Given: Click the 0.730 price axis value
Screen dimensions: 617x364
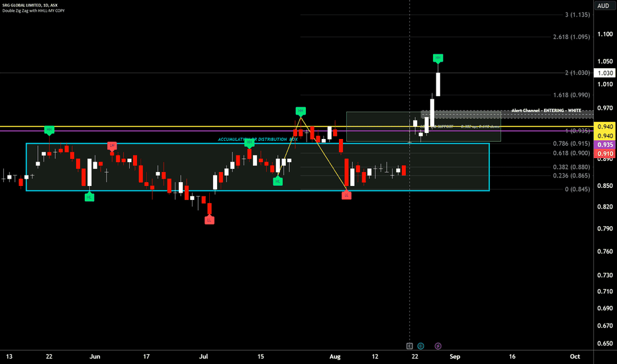Looking at the screenshot, I should (605, 275).
